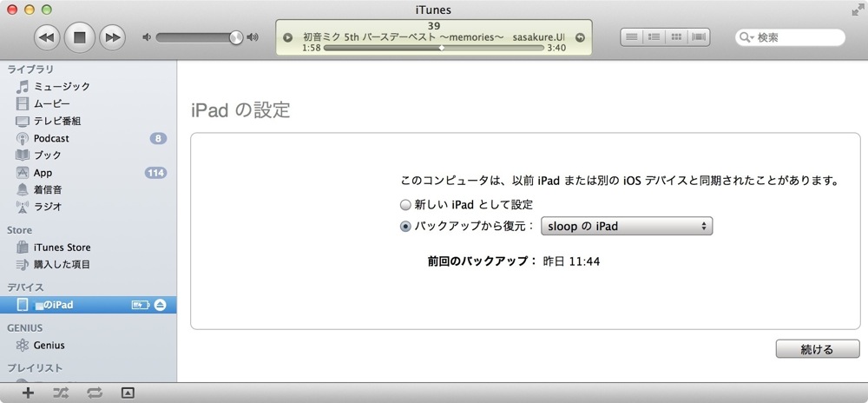Image resolution: width=868 pixels, height=403 pixels.
Task: Adjust the volume slider knob
Action: tap(236, 37)
